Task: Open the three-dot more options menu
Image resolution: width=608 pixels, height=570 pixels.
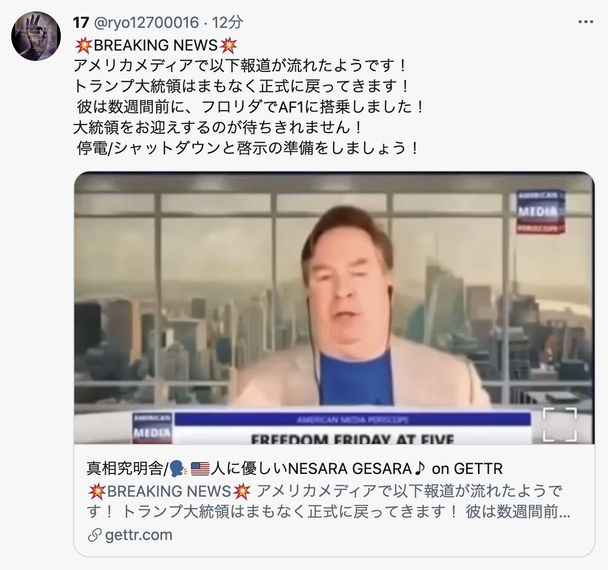Action: (585, 22)
